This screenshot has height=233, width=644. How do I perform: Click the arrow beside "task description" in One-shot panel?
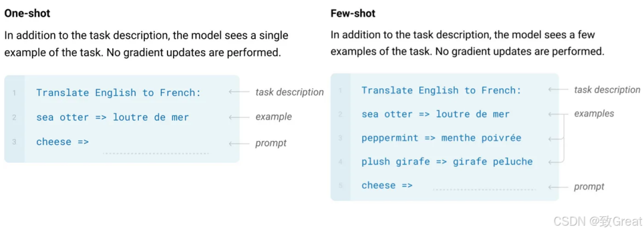pyautogui.click(x=239, y=92)
